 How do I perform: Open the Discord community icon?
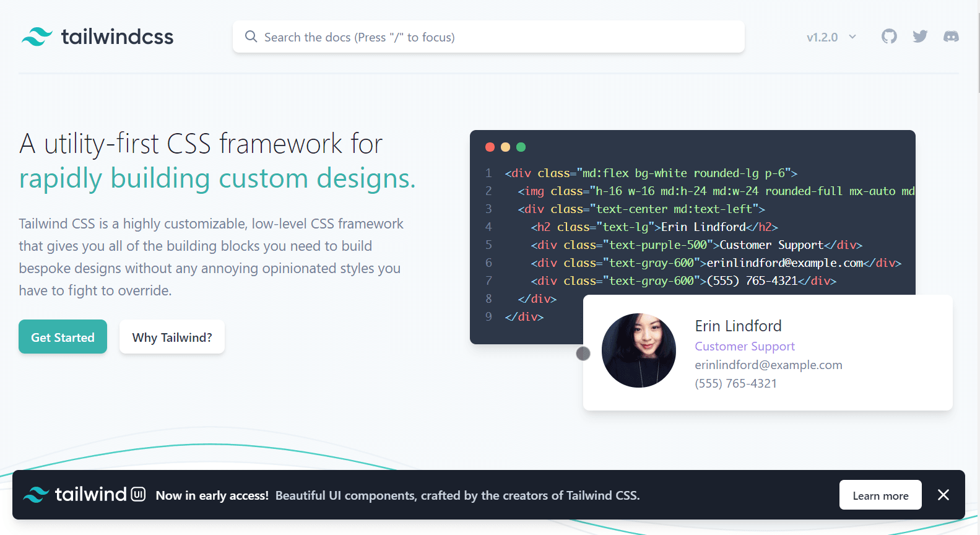tap(951, 37)
